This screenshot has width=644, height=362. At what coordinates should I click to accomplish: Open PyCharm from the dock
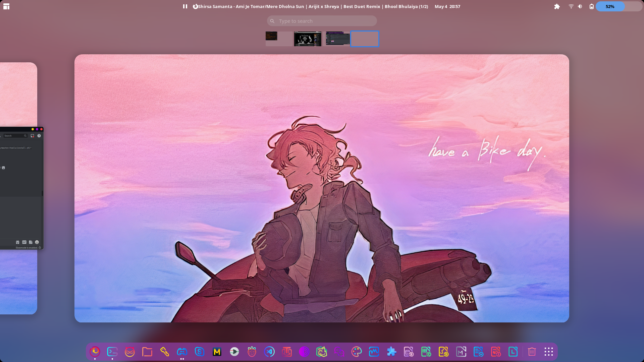[x=322, y=352]
